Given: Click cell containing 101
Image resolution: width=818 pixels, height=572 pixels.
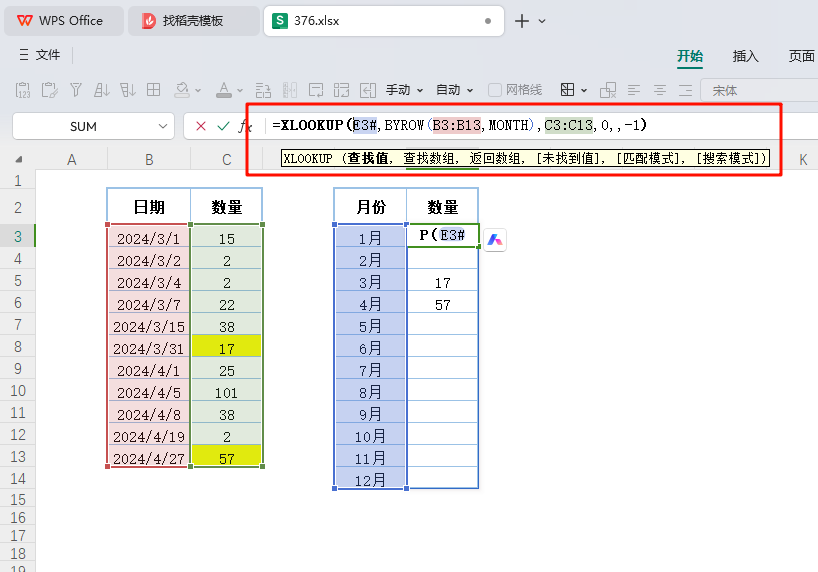Looking at the screenshot, I should click(226, 392).
